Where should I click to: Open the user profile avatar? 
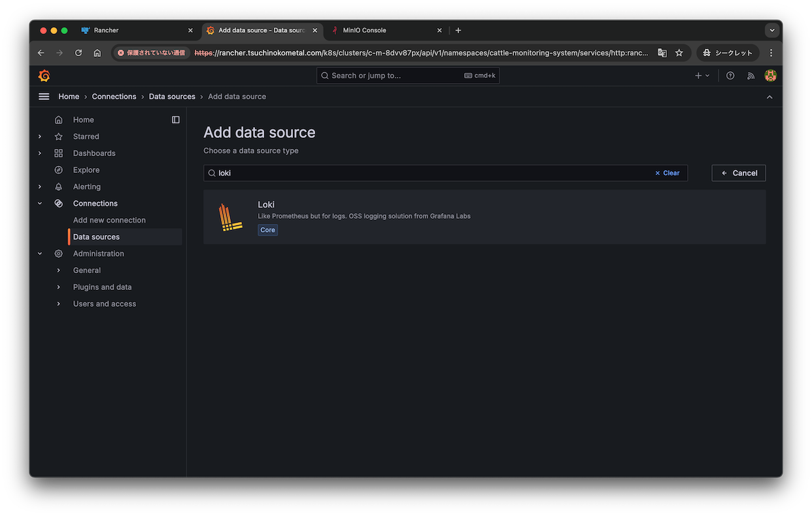click(771, 76)
